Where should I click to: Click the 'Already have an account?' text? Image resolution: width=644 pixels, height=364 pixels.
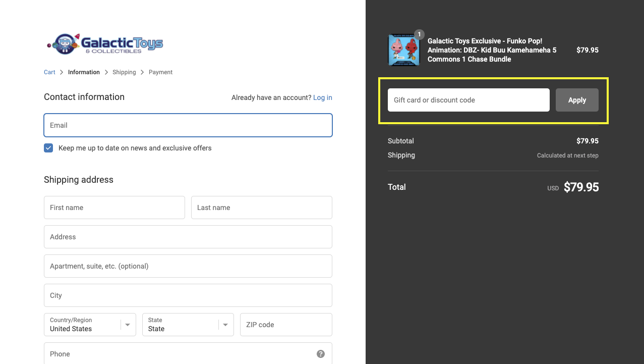pyautogui.click(x=271, y=97)
